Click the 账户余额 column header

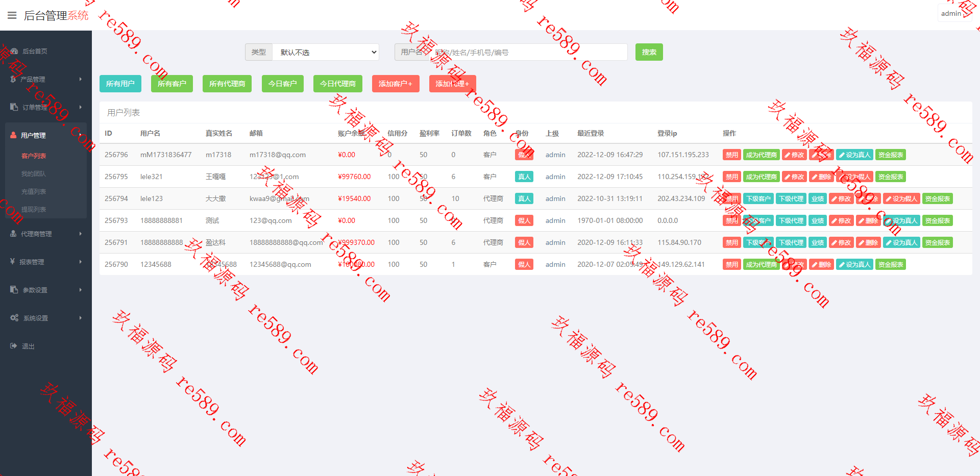pos(351,134)
